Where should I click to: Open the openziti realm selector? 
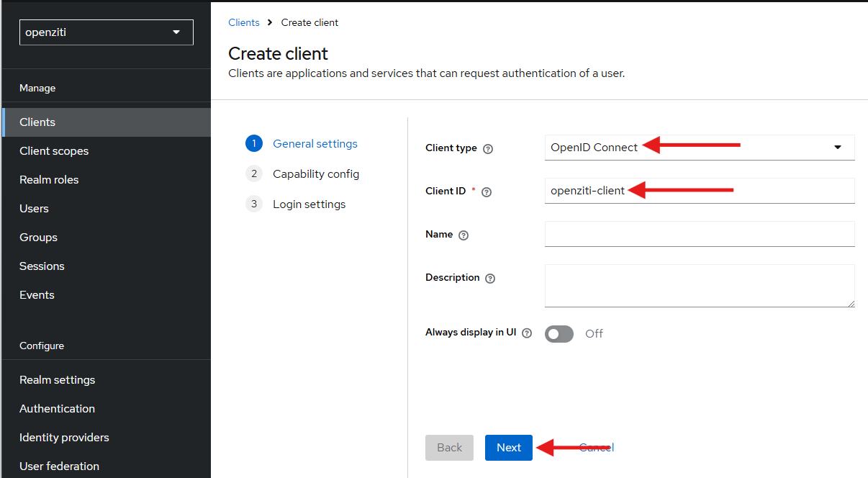tap(106, 32)
